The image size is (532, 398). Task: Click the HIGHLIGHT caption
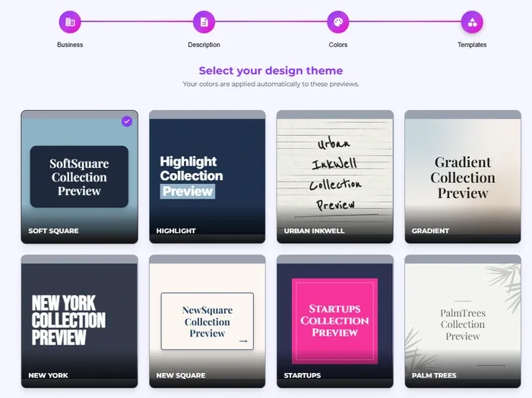click(176, 231)
